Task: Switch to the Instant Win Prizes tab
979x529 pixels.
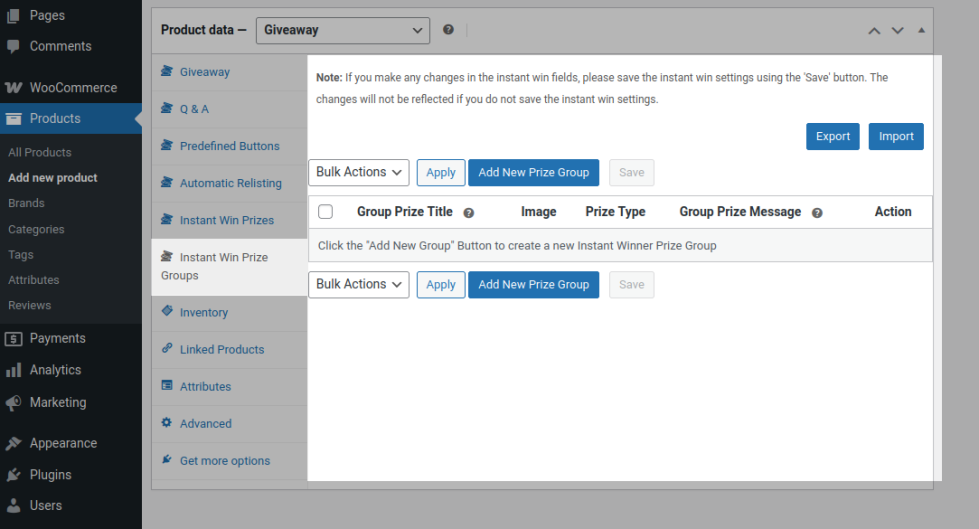Action: pyautogui.click(x=226, y=220)
